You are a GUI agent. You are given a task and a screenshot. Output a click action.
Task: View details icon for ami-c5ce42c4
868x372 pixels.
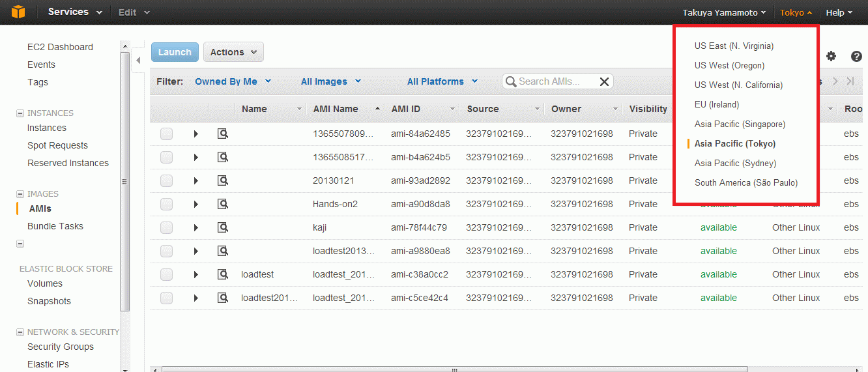223,298
